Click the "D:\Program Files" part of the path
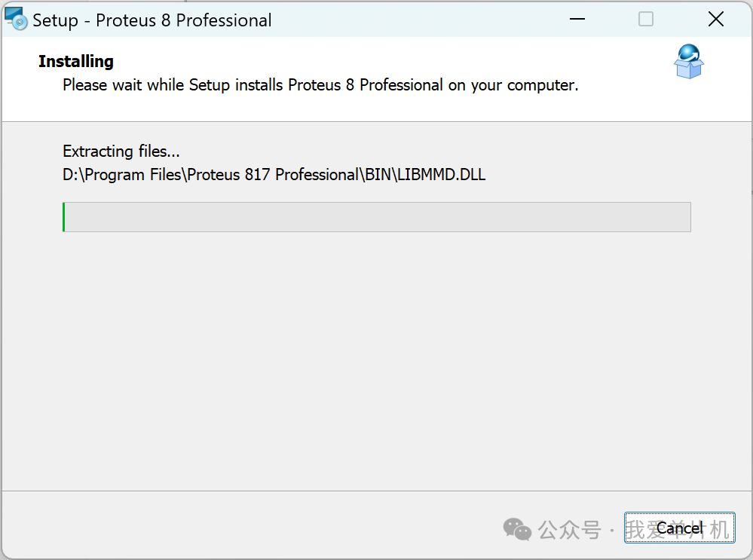 (x=123, y=175)
